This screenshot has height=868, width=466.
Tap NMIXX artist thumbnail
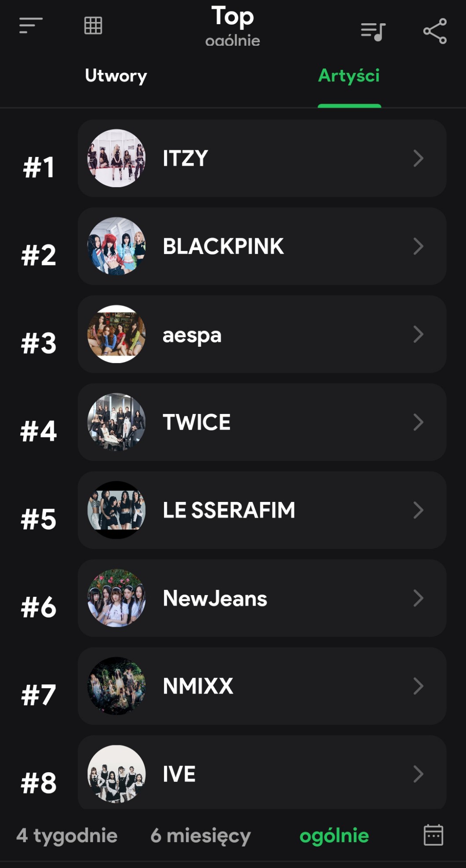coord(116,686)
